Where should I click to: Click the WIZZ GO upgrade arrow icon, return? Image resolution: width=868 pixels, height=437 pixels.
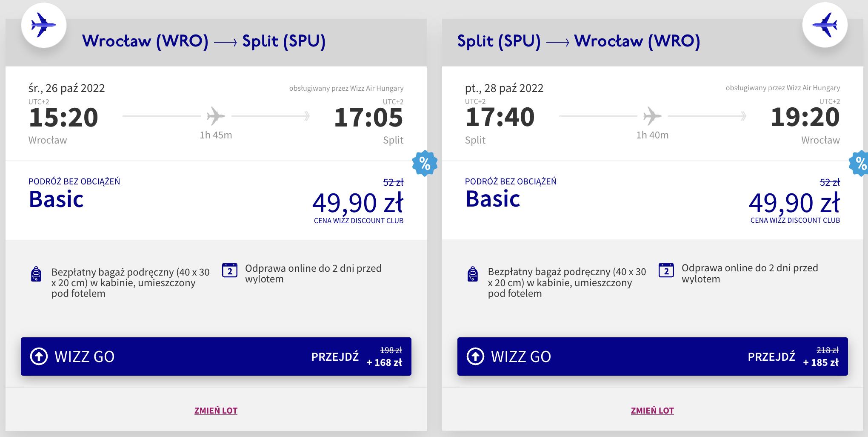pos(475,356)
